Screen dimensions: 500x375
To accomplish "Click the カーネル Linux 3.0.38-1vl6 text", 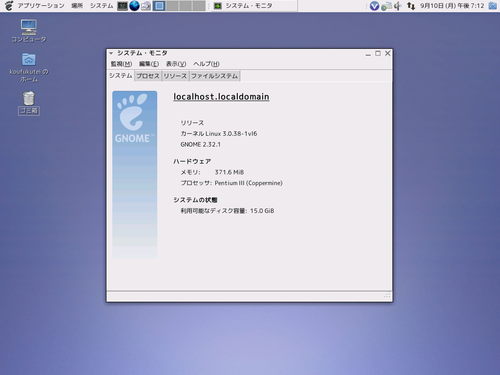I will (219, 134).
